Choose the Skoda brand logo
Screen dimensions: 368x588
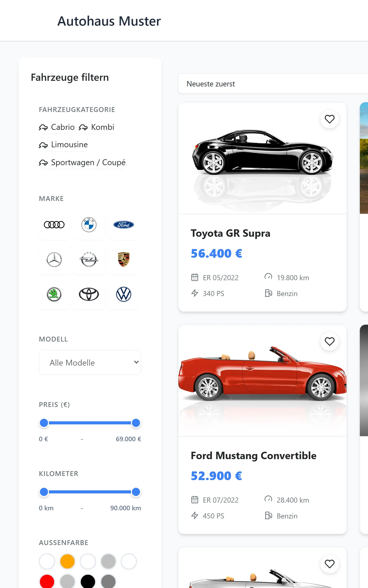54,295
